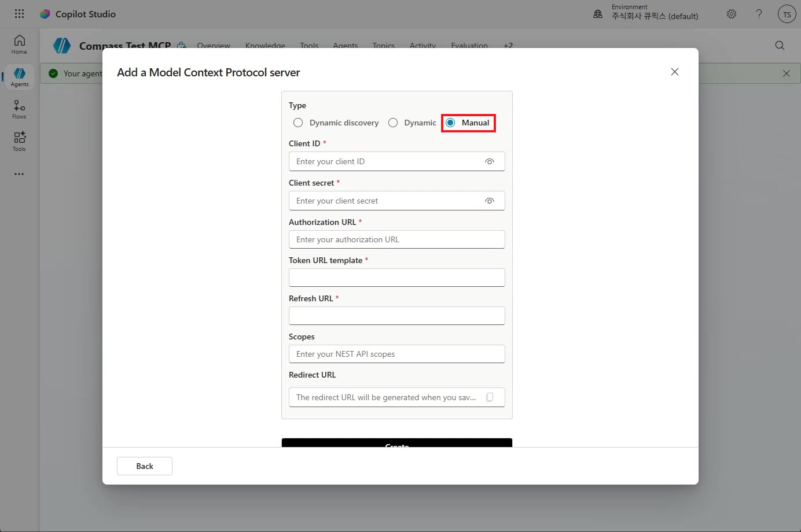
Task: Copy the redirect URL
Action: [x=490, y=397]
